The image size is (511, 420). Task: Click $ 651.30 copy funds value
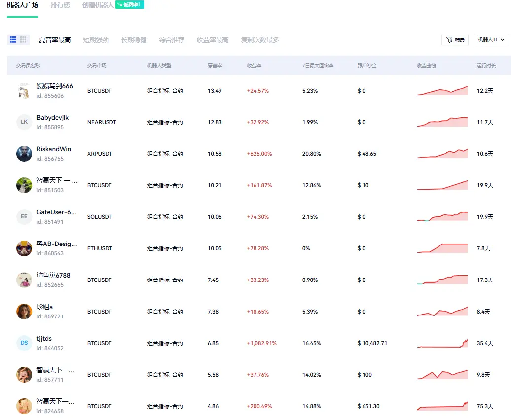pyautogui.click(x=368, y=406)
